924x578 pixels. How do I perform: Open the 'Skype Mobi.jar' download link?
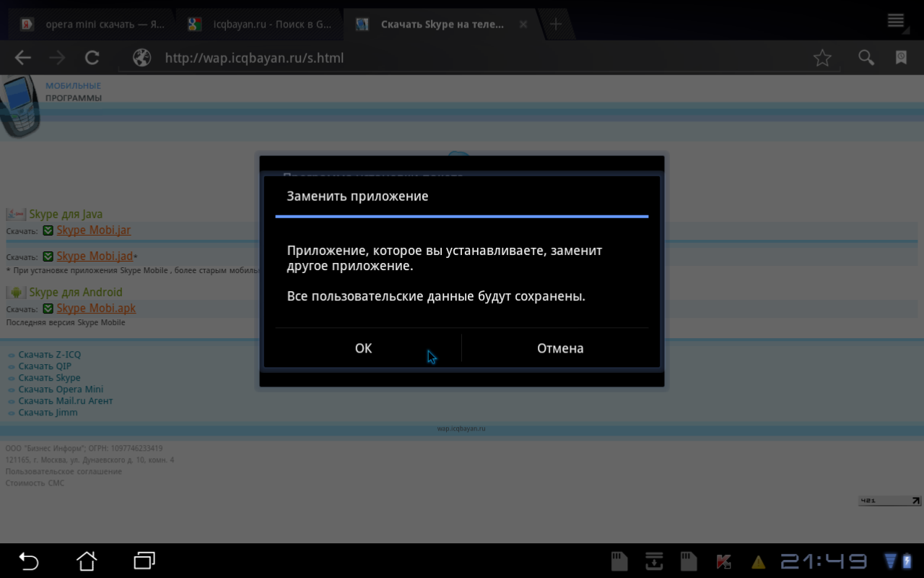coord(94,230)
